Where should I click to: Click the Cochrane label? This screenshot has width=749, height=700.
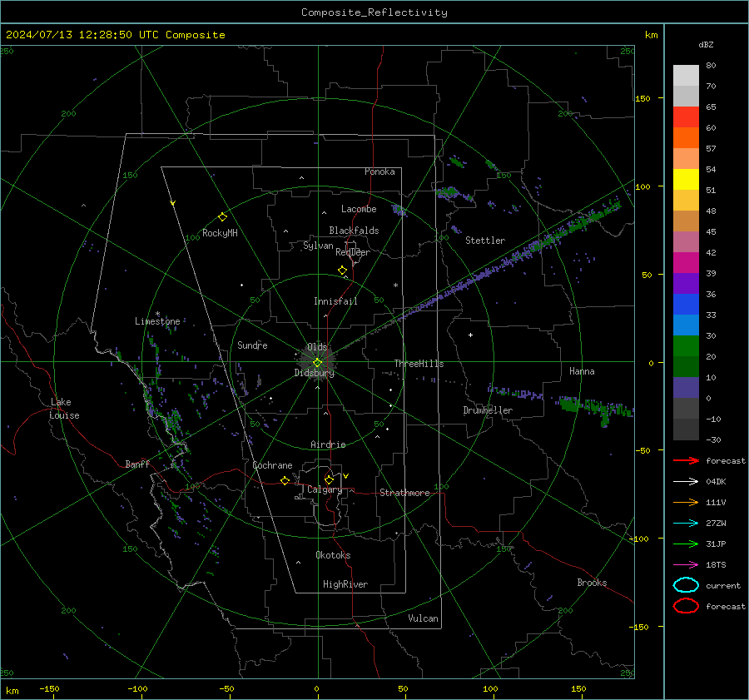272,465
